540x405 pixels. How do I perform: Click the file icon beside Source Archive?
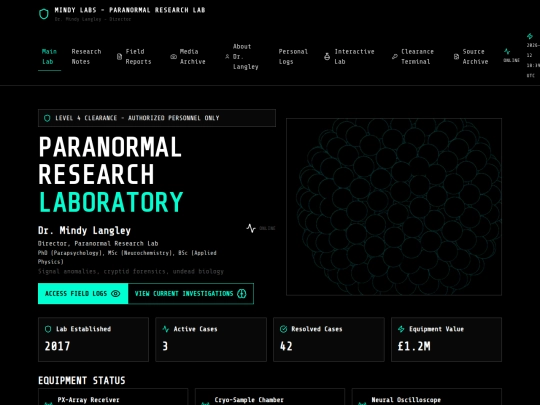(x=456, y=56)
